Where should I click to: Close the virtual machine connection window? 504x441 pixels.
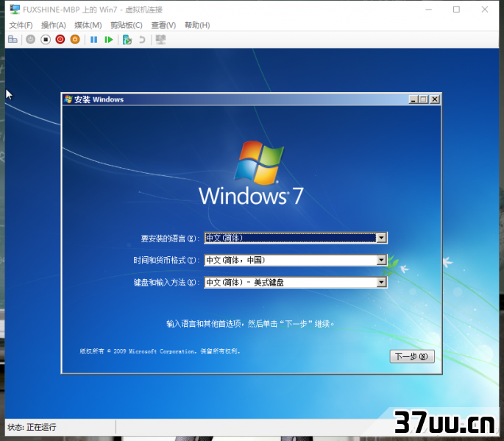485,10
